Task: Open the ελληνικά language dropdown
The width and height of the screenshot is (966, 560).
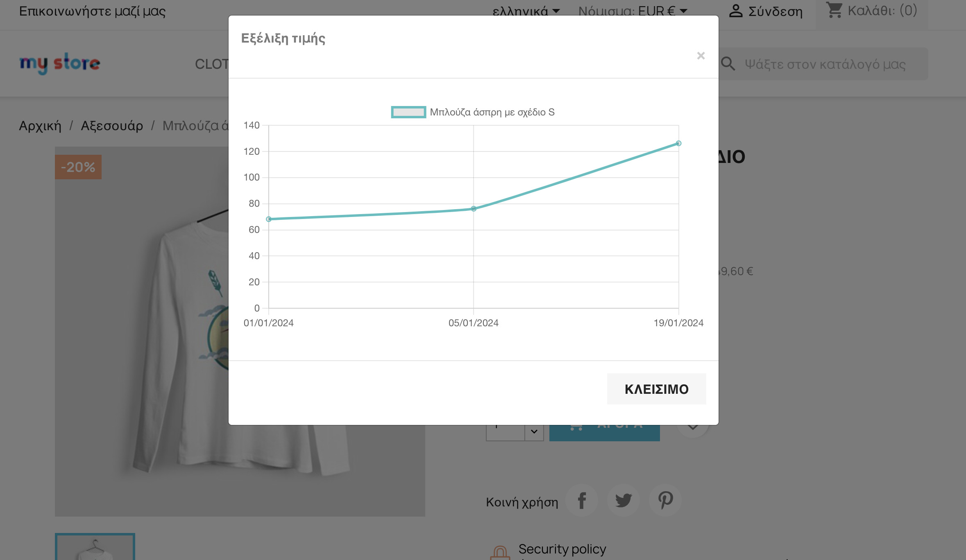Action: pyautogui.click(x=526, y=11)
